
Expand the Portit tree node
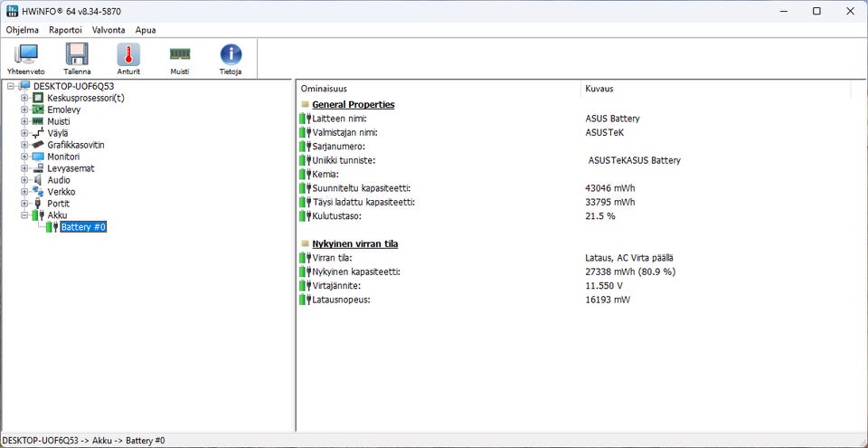tap(24, 204)
